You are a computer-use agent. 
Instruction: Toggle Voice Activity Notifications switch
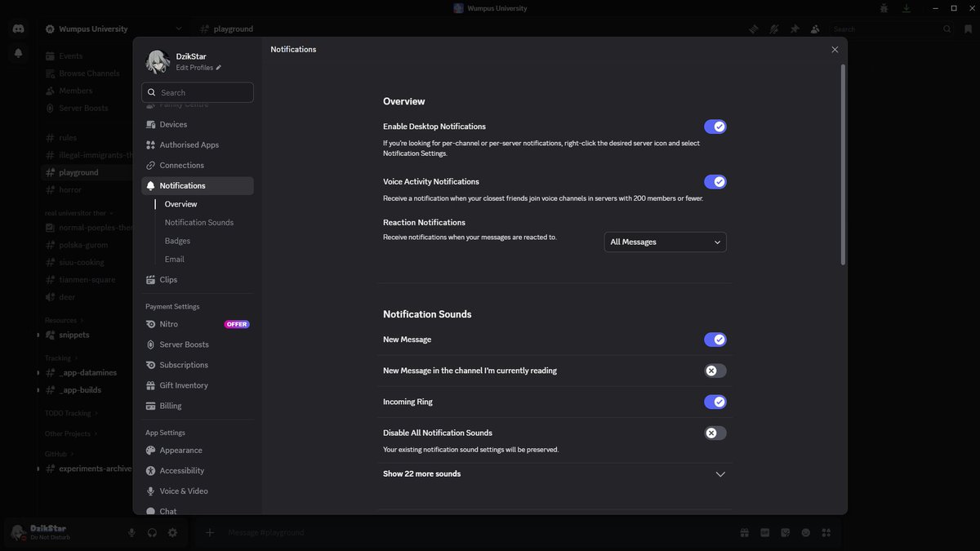715,181
